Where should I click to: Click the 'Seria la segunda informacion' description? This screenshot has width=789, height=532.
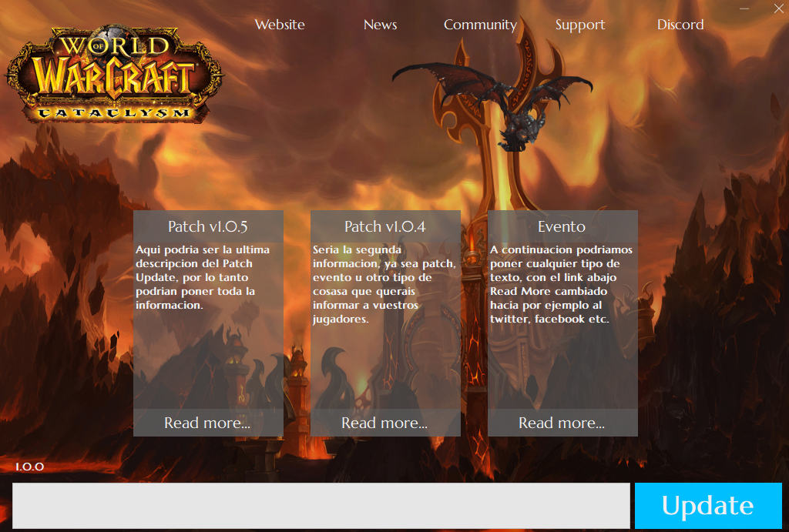click(x=384, y=284)
